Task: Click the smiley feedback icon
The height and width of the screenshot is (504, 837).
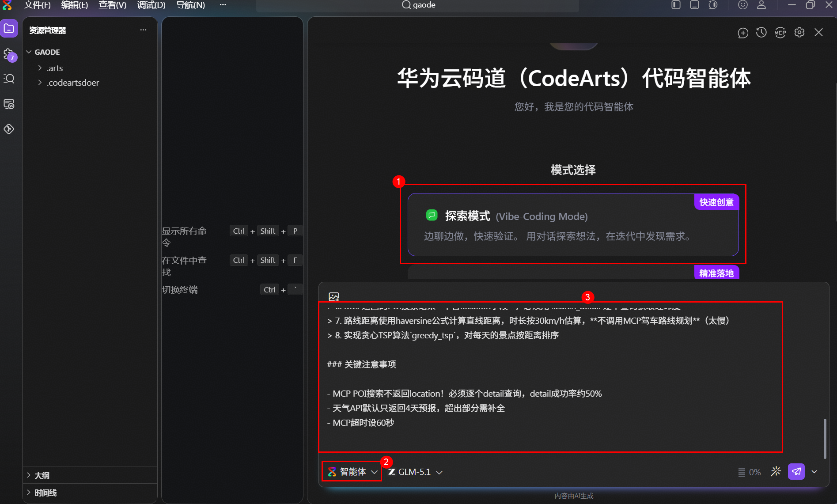Action: tap(743, 5)
